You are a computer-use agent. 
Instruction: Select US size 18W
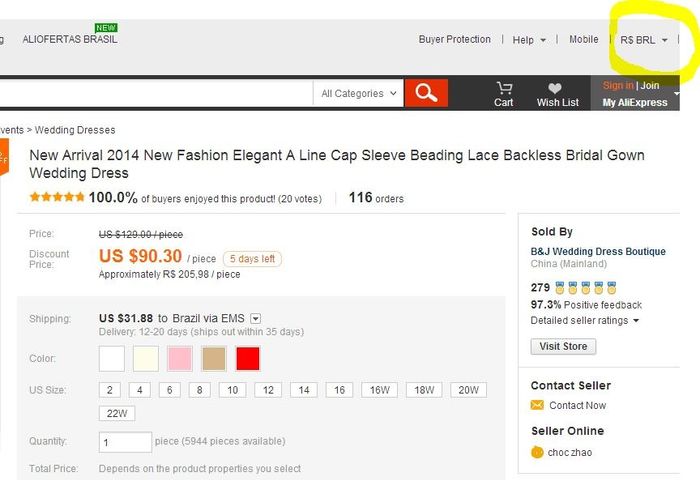(x=424, y=390)
